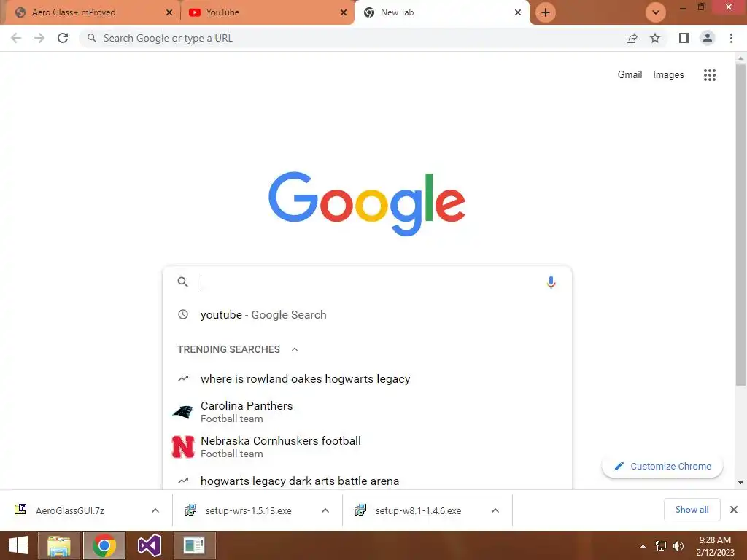Click the taskbar clock showing 9:28 AM

[715, 546]
